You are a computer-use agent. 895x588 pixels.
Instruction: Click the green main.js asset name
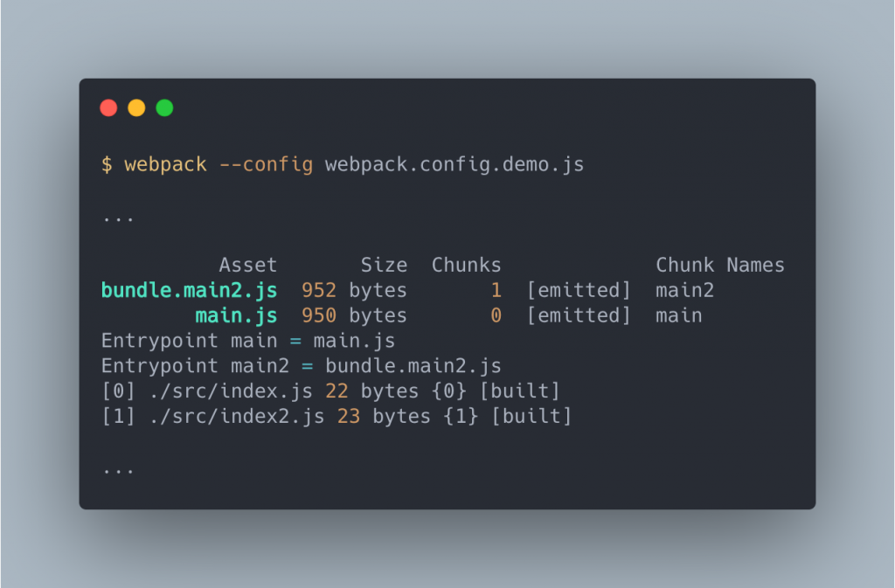[236, 316]
